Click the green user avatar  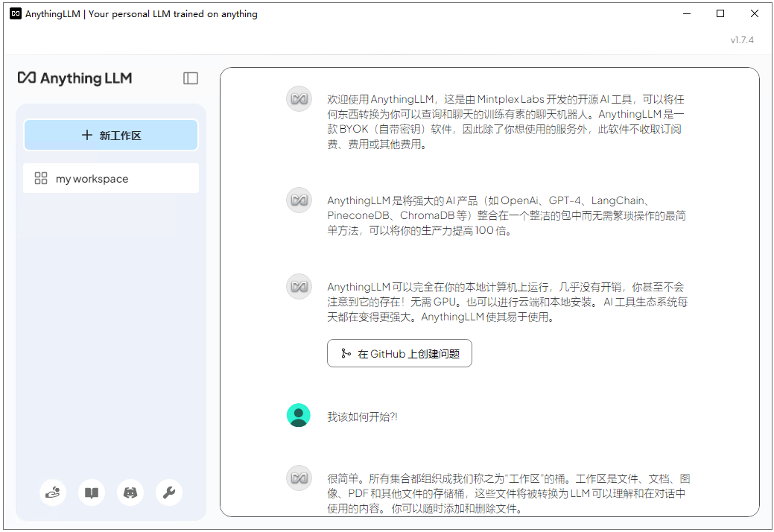click(x=299, y=415)
